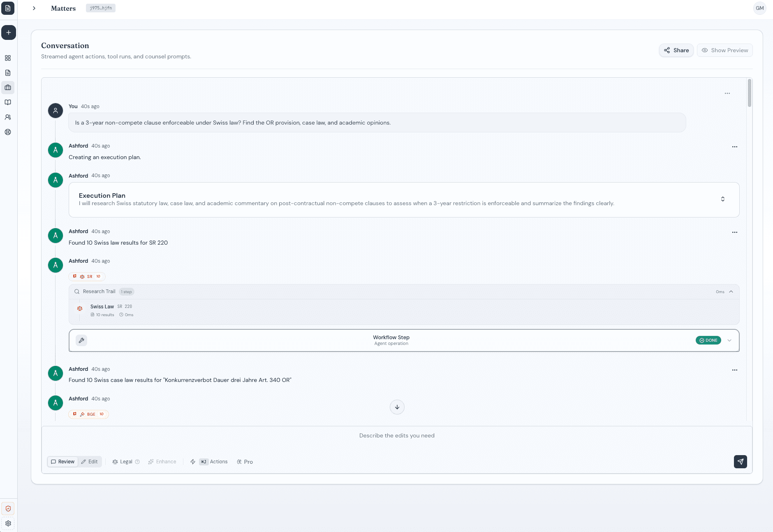Open the users icon in sidebar
773x532 pixels.
click(8, 117)
